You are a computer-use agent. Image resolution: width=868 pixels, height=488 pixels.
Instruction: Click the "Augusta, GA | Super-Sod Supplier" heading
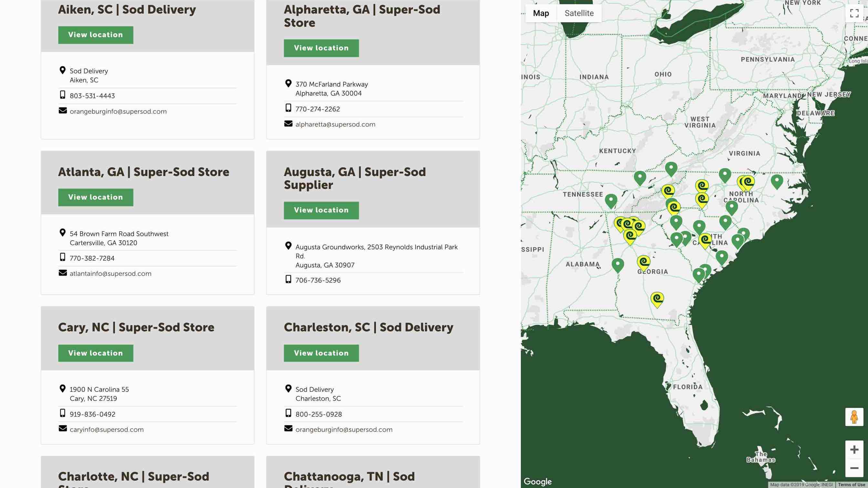[355, 178]
